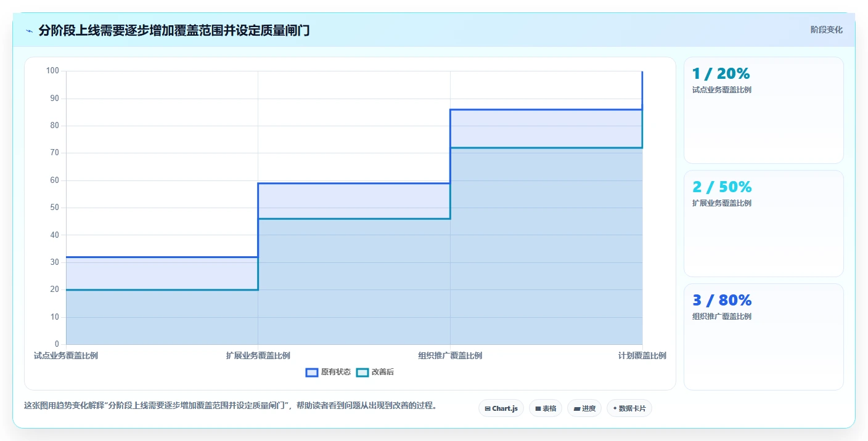Open the 2 / 50% data card
This screenshot has height=441, width=868.
[x=764, y=224]
